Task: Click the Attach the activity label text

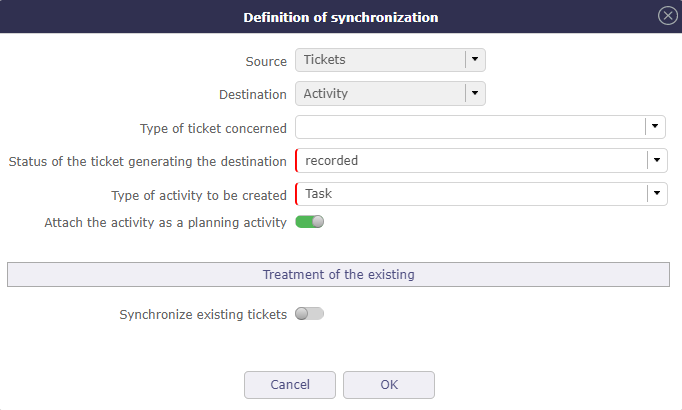Action: click(165, 222)
